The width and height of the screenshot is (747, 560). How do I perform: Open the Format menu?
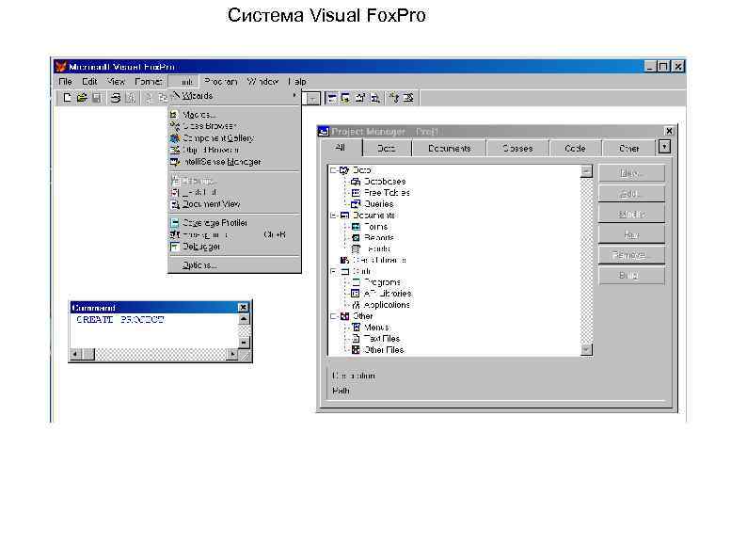tap(149, 82)
